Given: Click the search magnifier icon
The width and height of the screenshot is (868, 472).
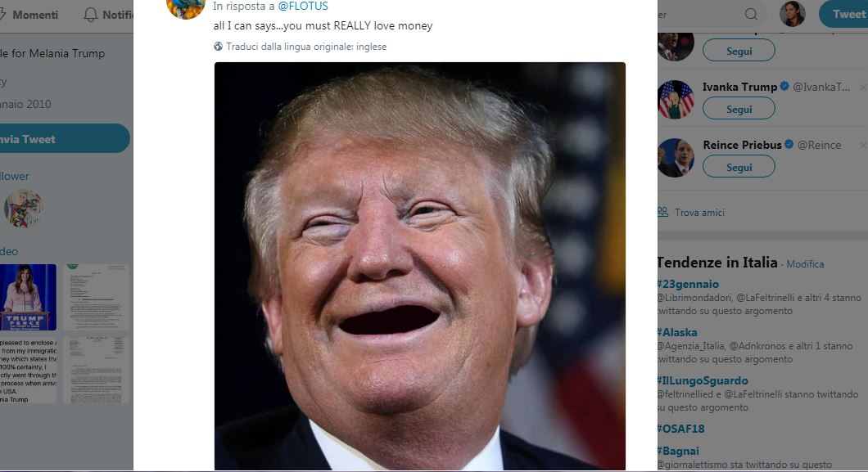Looking at the screenshot, I should click(751, 15).
